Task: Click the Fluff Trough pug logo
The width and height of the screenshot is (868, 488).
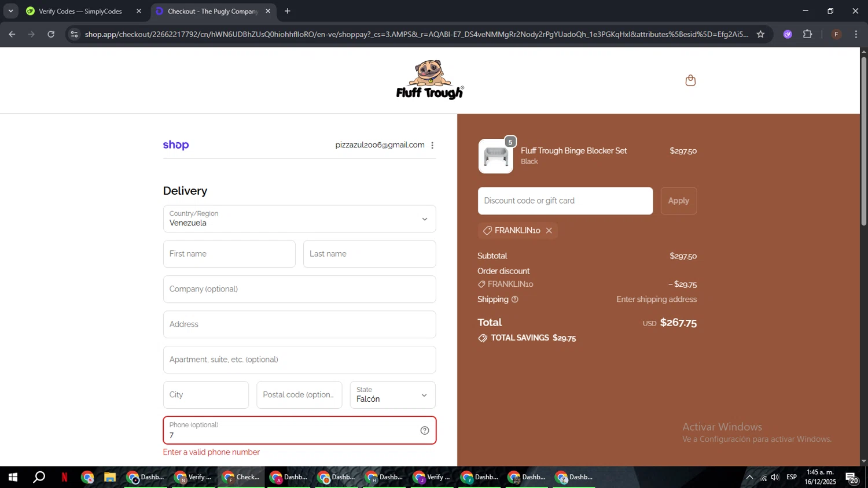Action: [x=430, y=80]
